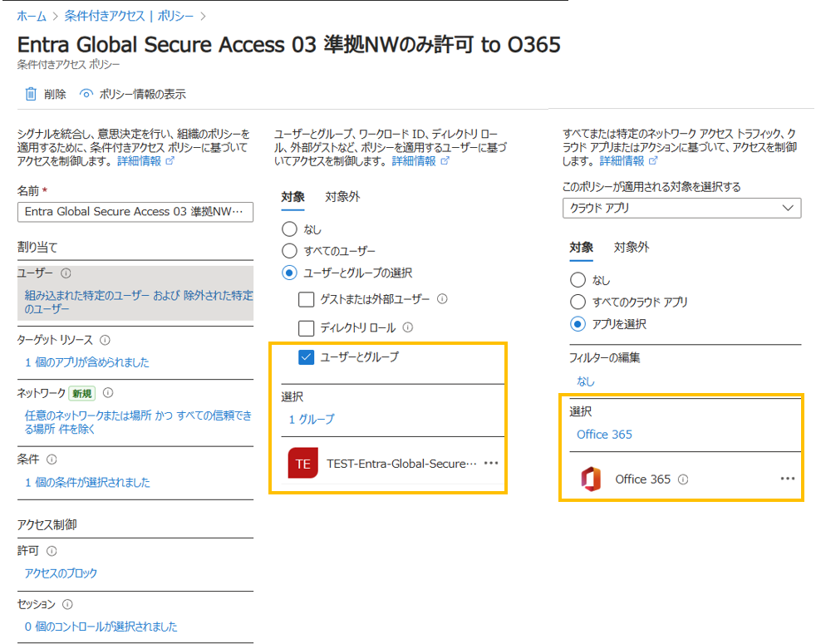Click Office 365 app name in list

[x=642, y=479]
